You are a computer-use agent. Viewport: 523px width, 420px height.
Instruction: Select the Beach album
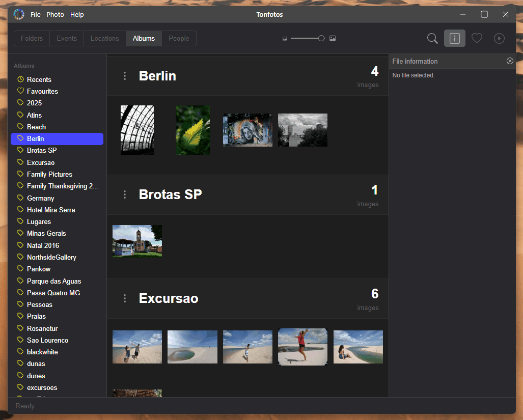coord(57,127)
